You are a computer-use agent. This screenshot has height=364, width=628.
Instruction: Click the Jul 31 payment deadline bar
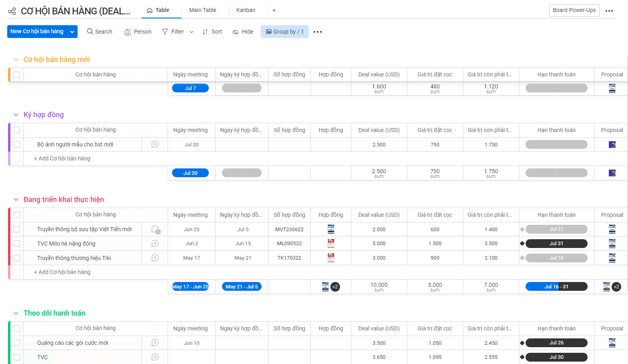(556, 244)
